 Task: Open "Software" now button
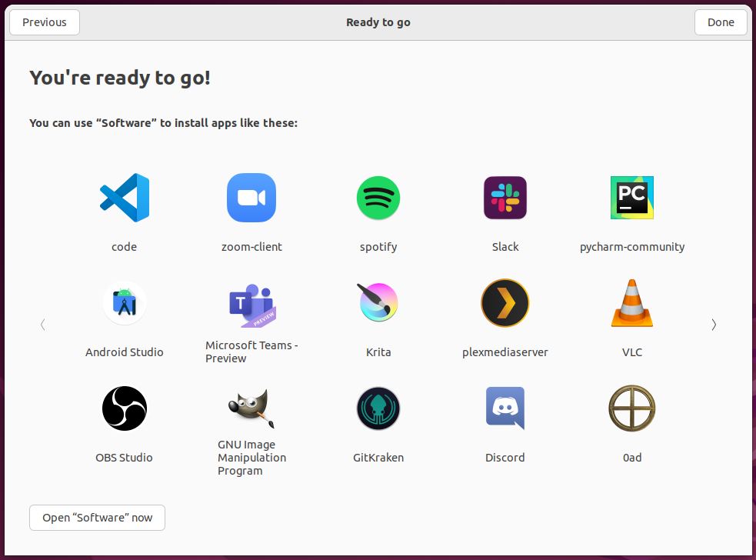98,518
